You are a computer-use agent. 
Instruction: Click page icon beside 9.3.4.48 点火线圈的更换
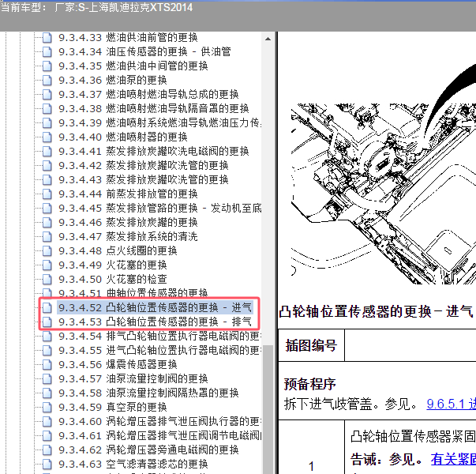pyautogui.click(x=47, y=250)
